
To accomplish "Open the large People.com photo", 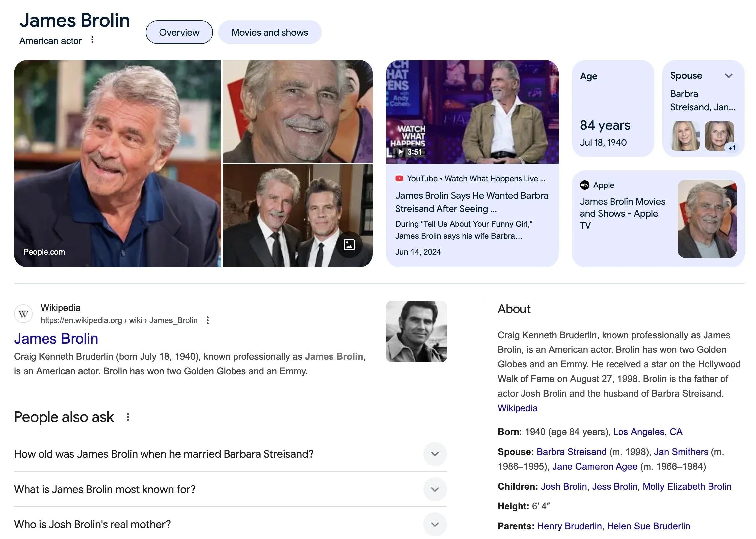I will 117,163.
